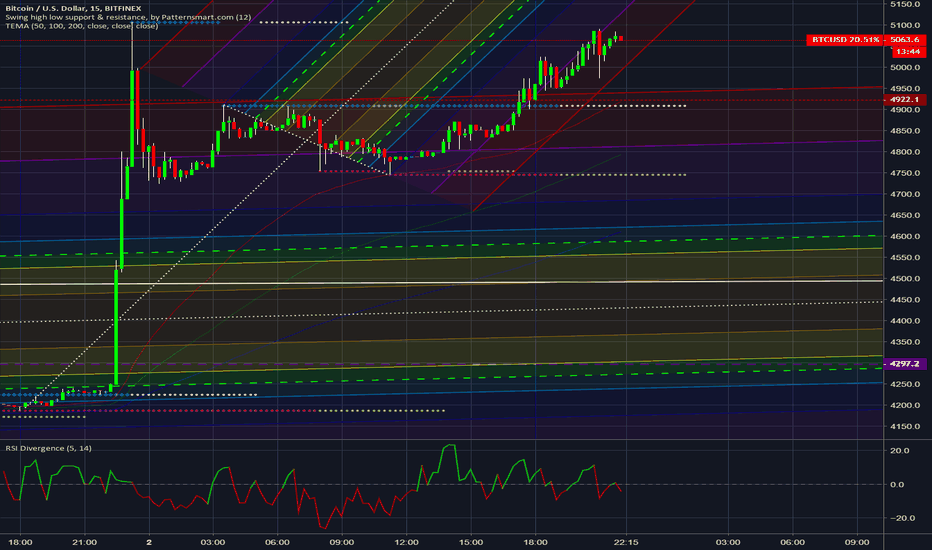The width and height of the screenshot is (932, 550).
Task: Click the 5000.0 price axis label
Action: coord(905,67)
